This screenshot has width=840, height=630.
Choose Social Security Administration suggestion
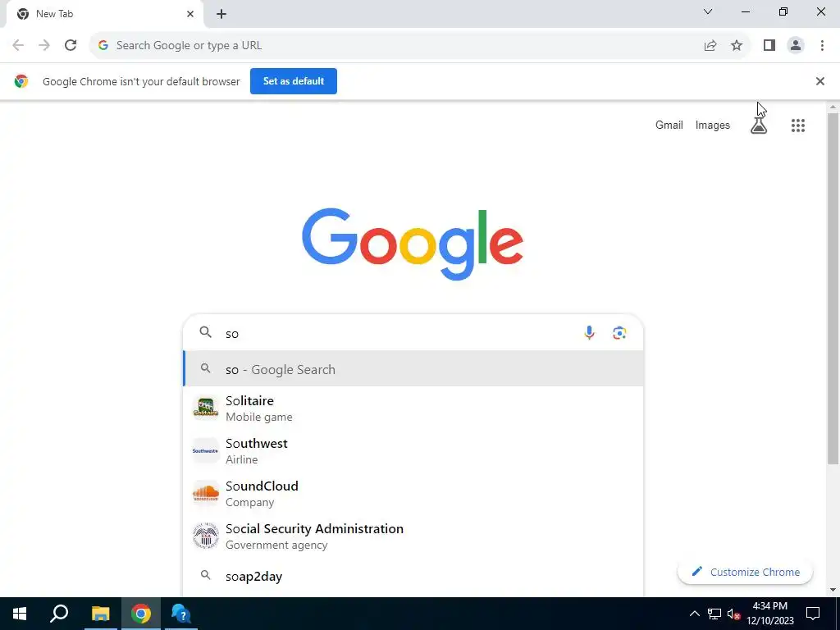tap(413, 536)
